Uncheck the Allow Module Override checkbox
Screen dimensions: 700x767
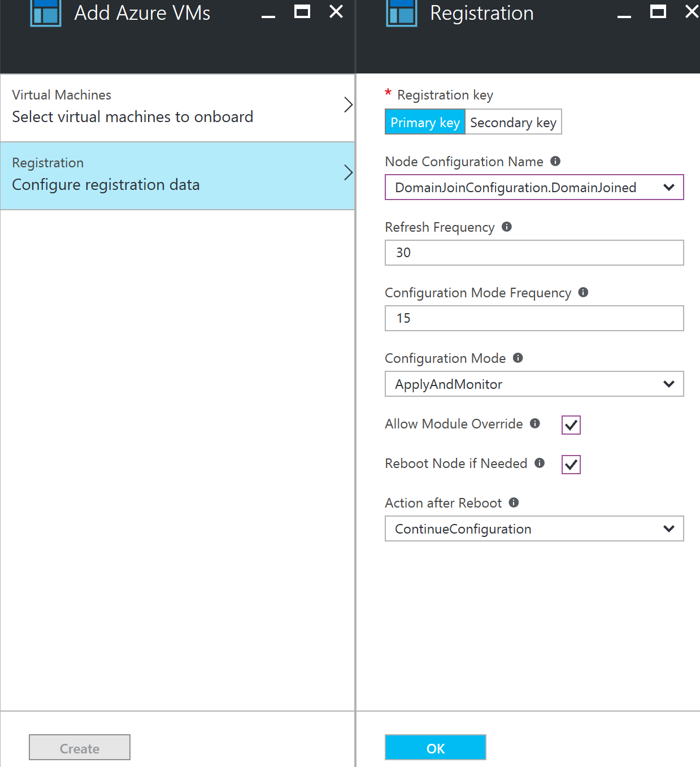(x=571, y=425)
